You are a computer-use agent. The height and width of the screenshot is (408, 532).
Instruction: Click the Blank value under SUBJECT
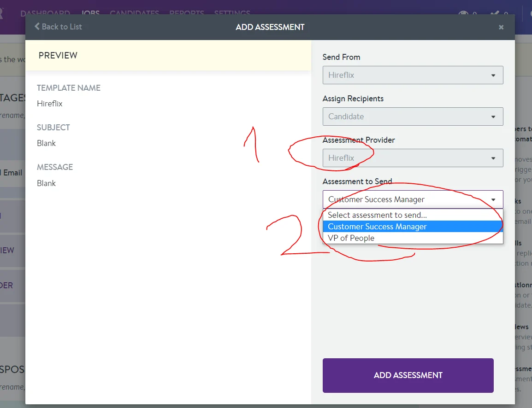[46, 143]
